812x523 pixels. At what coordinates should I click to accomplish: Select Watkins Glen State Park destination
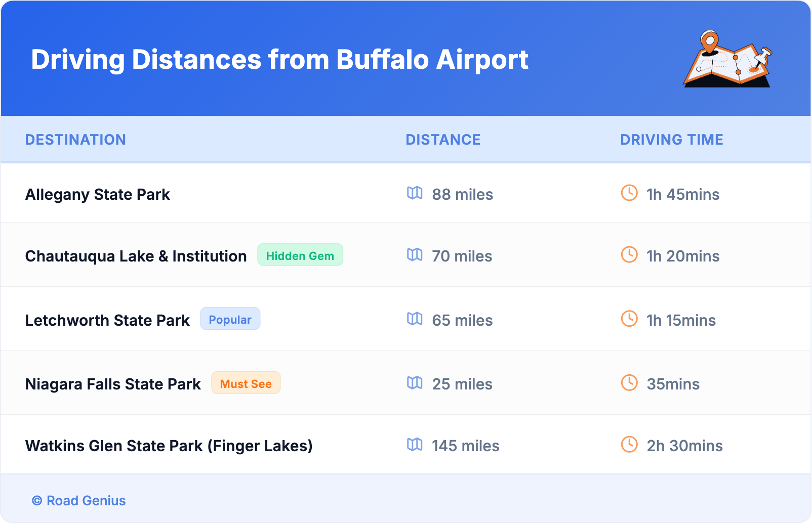pos(169,446)
